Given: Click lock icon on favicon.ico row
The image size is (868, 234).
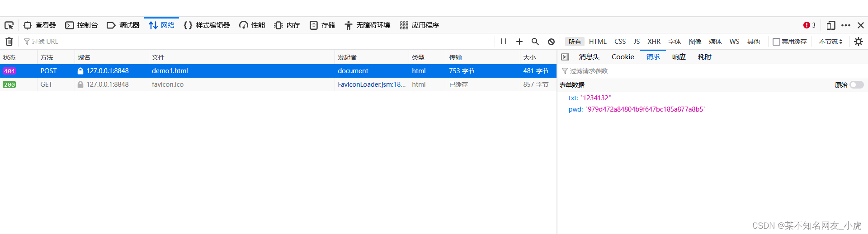Looking at the screenshot, I should pos(80,84).
